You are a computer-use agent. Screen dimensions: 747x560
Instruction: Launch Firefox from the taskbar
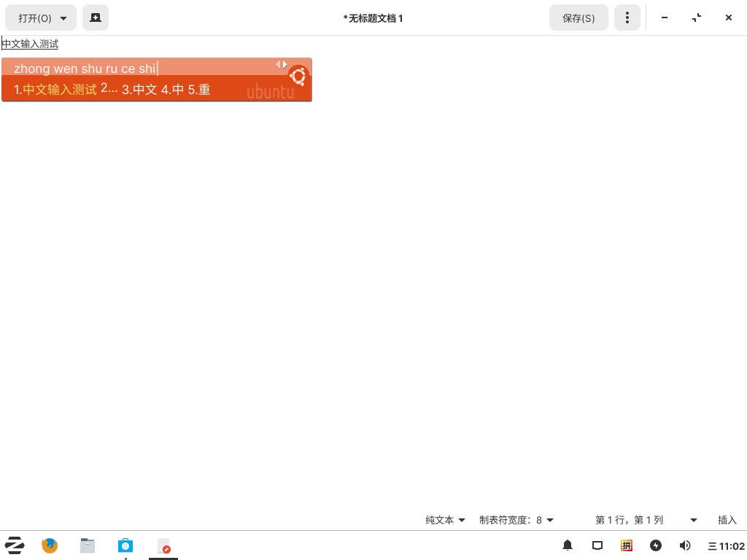(x=50, y=545)
